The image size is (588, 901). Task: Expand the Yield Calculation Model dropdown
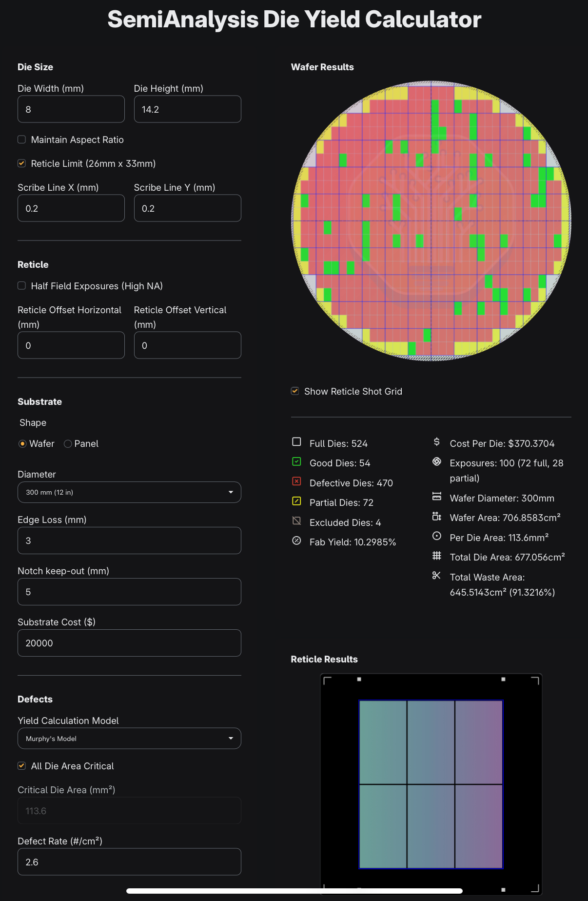pyautogui.click(x=129, y=739)
